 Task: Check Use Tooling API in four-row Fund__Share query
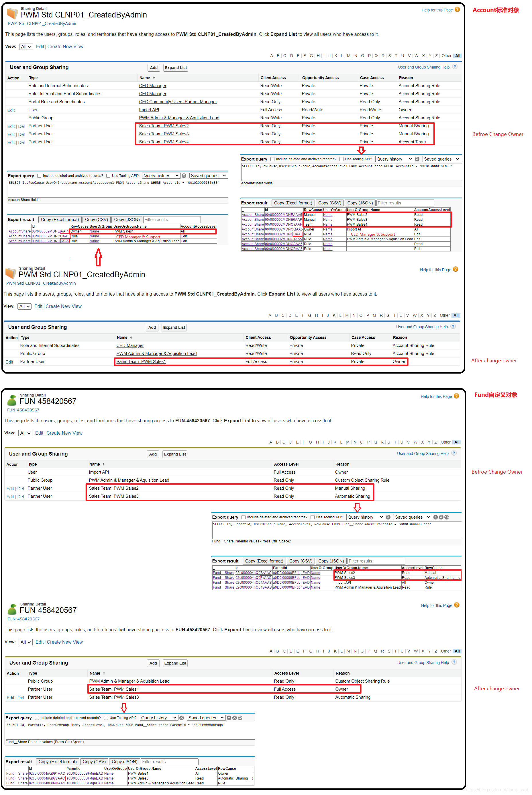tap(313, 517)
